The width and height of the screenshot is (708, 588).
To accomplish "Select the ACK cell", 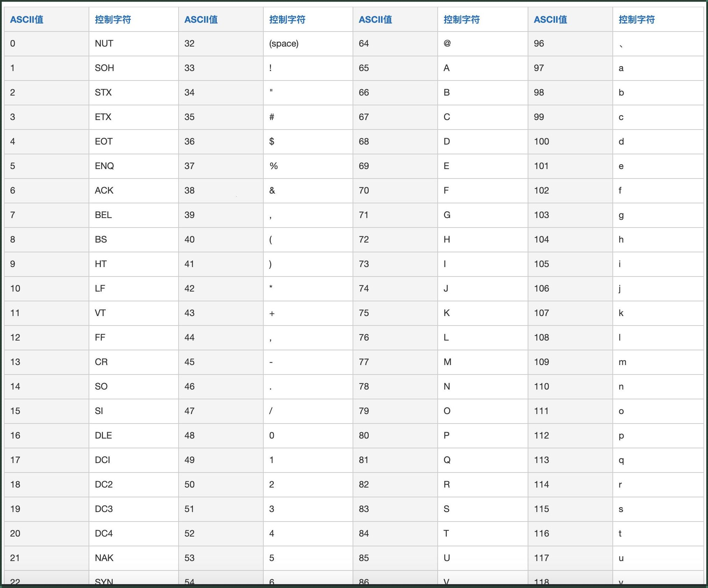I will click(134, 191).
